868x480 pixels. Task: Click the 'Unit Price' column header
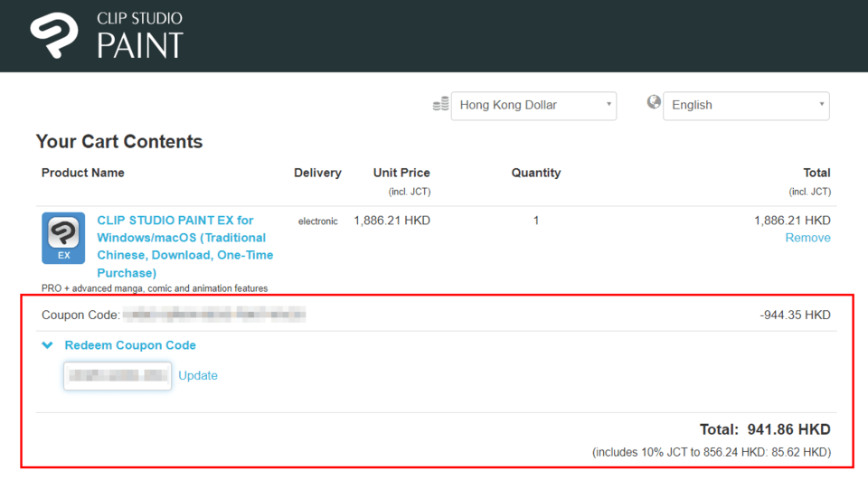(x=401, y=173)
